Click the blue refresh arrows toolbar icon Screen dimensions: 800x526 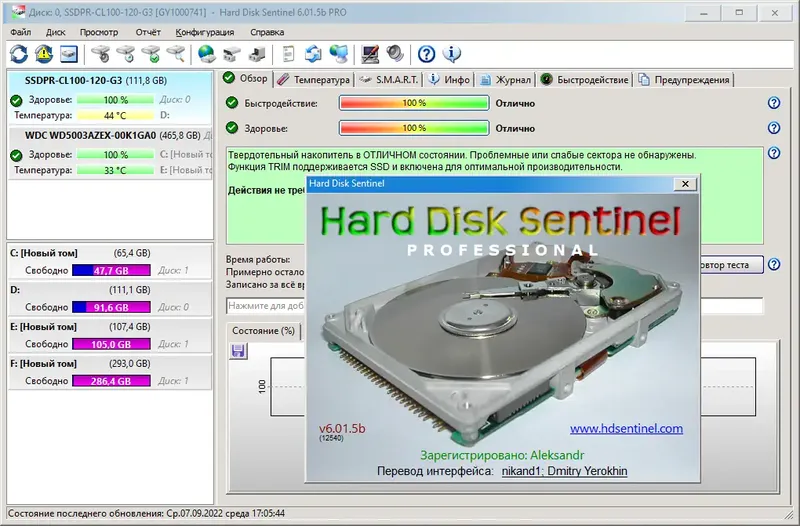[19, 54]
